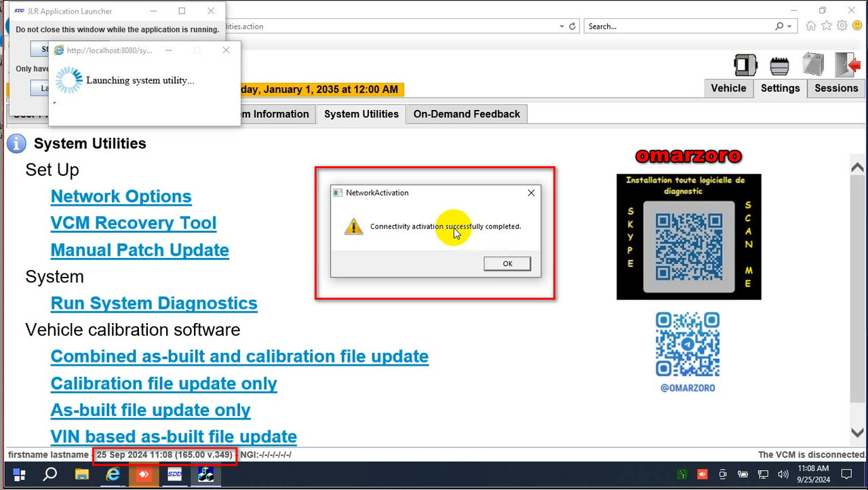Open VIN based as-built file update link
Screen dimensions: 868x490
pos(174,436)
